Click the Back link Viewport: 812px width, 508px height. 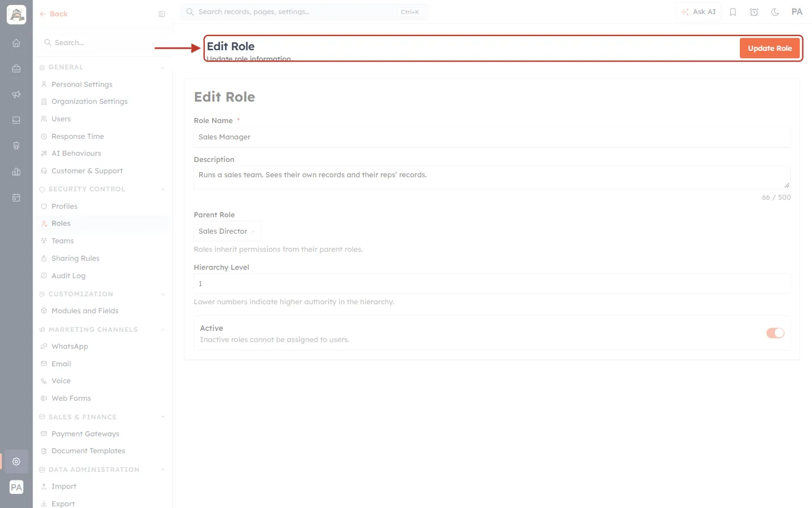click(54, 14)
